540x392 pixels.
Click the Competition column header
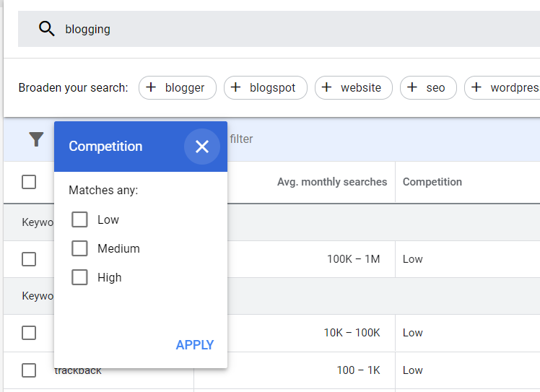coord(432,182)
